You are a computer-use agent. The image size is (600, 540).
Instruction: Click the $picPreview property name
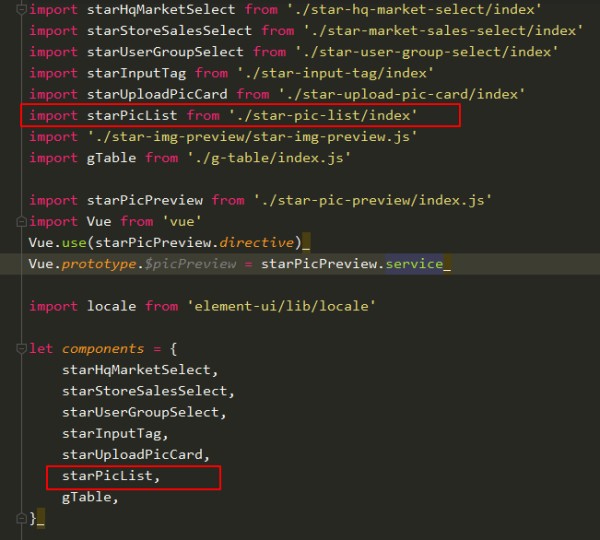tap(191, 264)
